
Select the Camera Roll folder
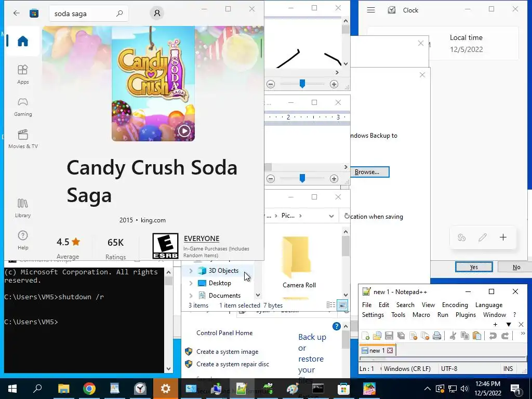[x=299, y=262]
